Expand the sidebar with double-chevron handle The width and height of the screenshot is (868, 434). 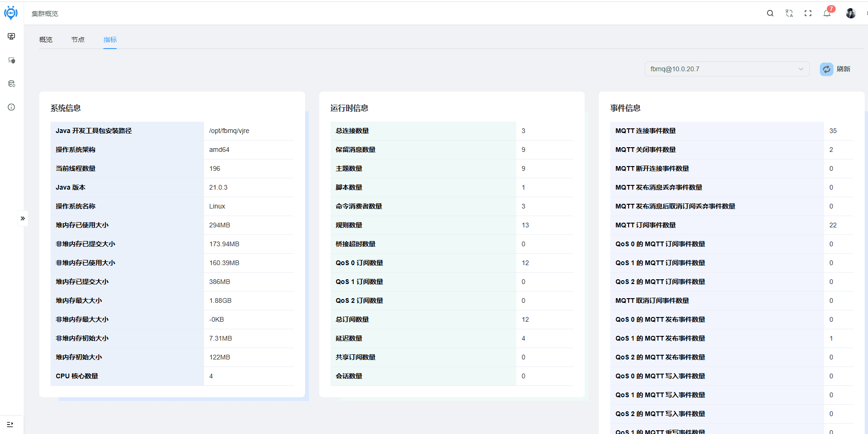23,218
